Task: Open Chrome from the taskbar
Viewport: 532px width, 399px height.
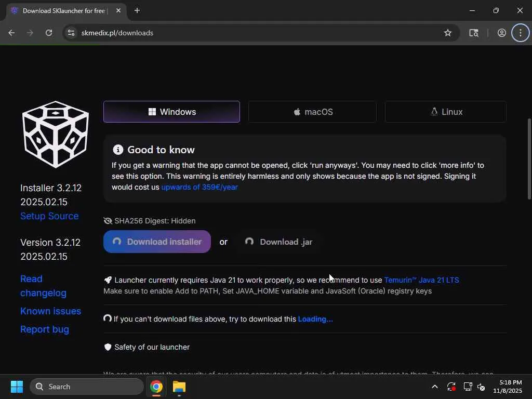Action: (x=156, y=387)
